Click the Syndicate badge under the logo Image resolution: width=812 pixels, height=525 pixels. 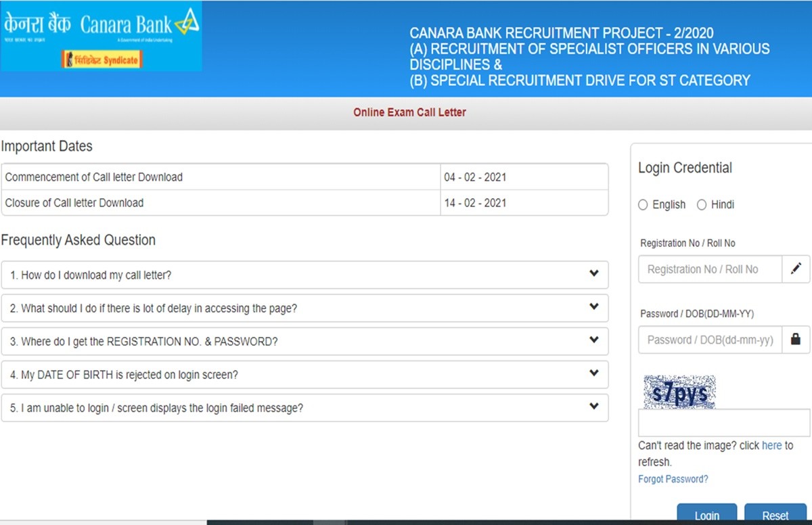click(101, 60)
